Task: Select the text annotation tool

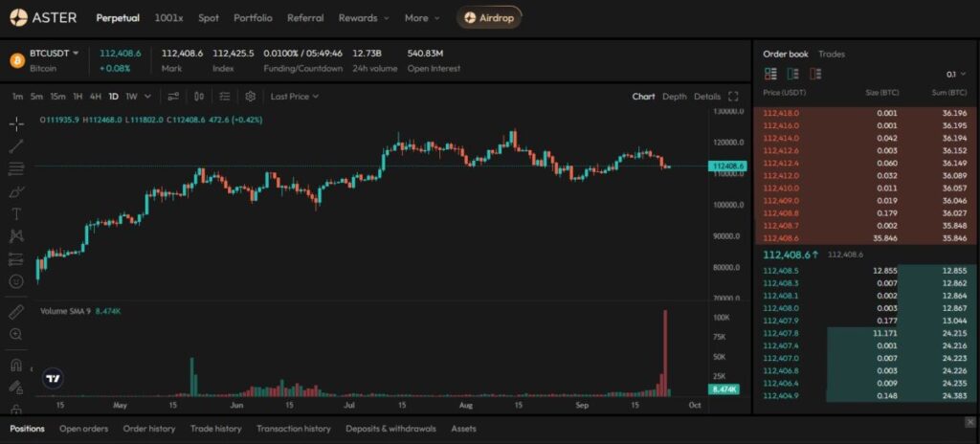Action: pos(16,213)
